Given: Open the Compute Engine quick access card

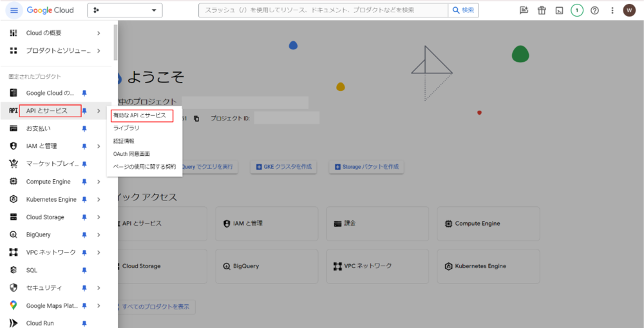Looking at the screenshot, I should [488, 224].
